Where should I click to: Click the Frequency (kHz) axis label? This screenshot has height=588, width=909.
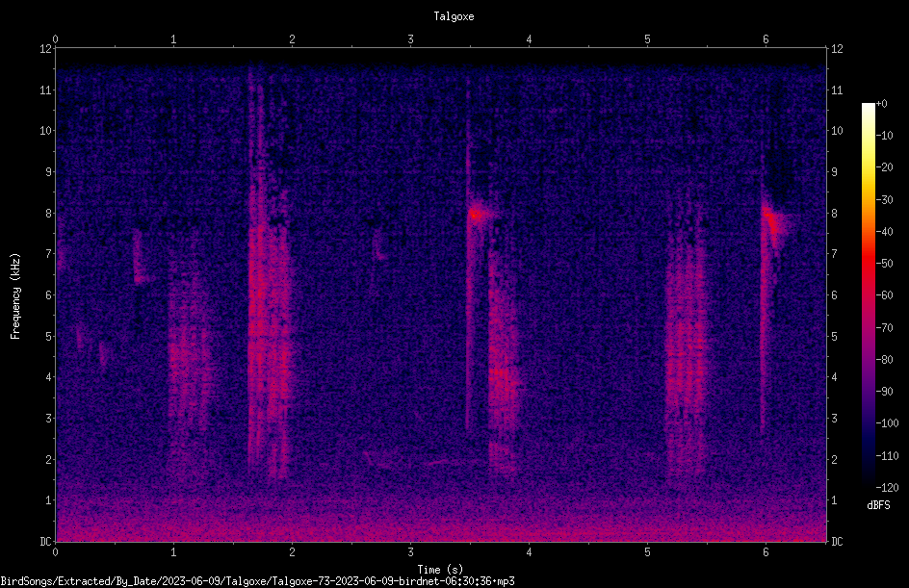[15, 296]
